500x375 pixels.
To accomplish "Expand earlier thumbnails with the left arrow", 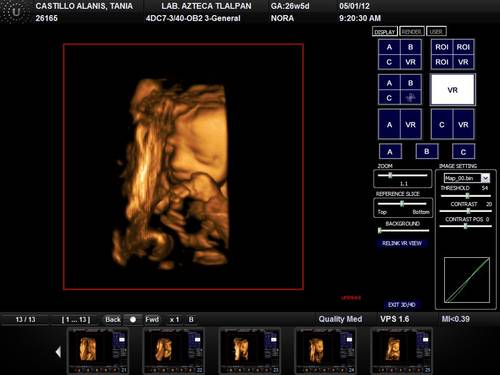I will coord(59,352).
